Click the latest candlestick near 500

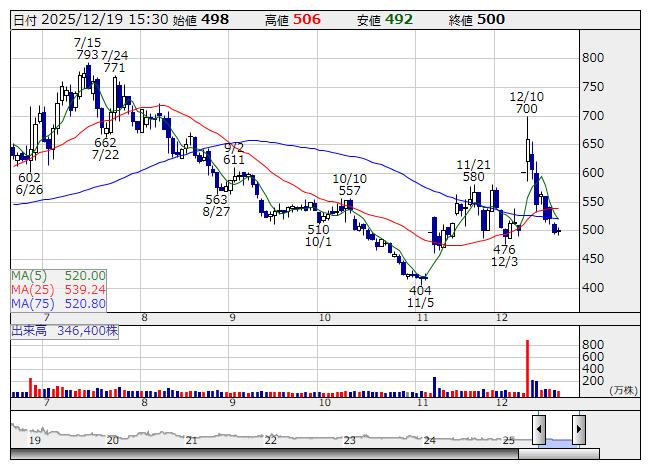559,231
